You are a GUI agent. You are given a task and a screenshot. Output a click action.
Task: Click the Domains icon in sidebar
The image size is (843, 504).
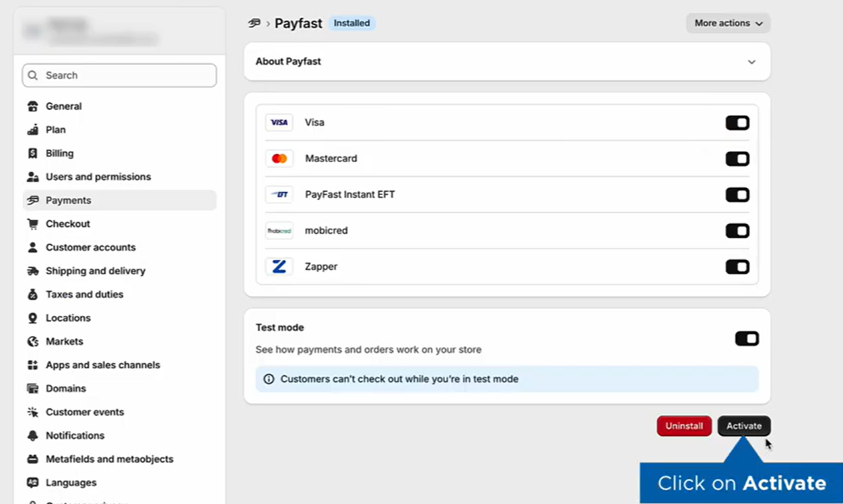tap(33, 388)
